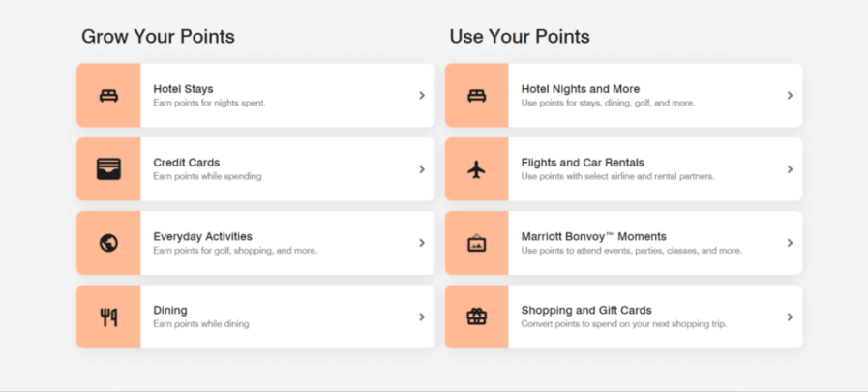Image resolution: width=868 pixels, height=392 pixels.
Task: Click the bed icon beside Hotel Nights and More
Action: pos(476,95)
